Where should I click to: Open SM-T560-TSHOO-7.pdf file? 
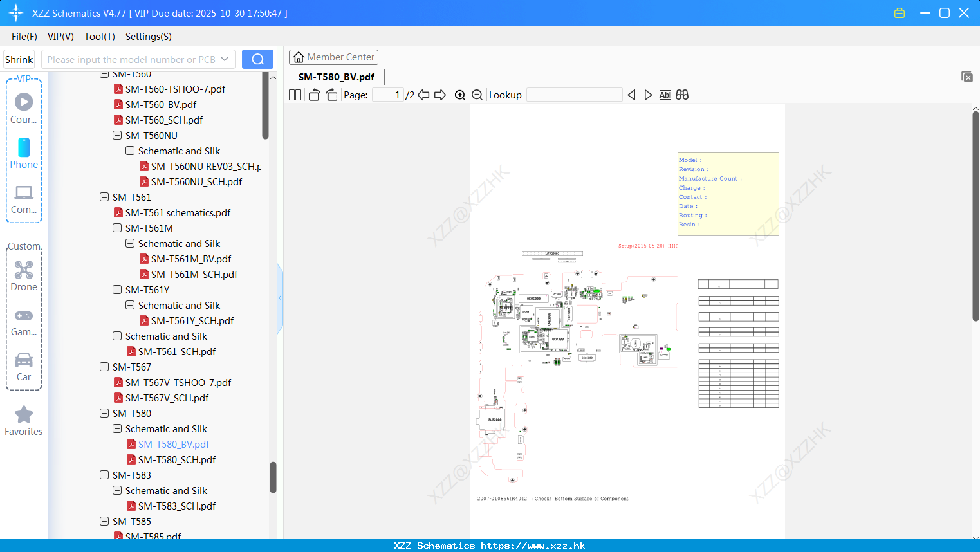click(175, 89)
